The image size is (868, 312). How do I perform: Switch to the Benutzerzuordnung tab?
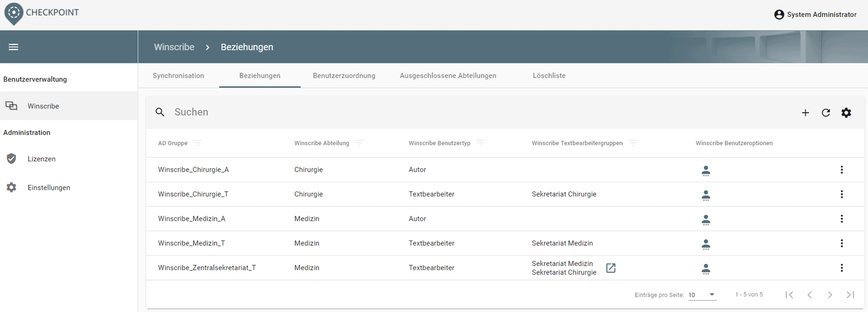tap(344, 76)
